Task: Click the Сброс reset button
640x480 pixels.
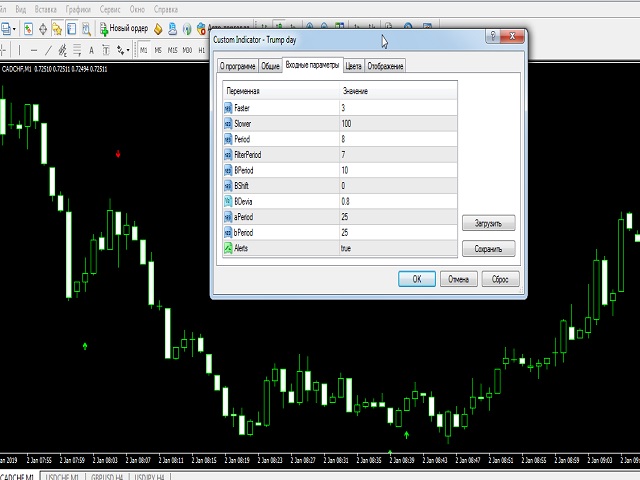Action: pyautogui.click(x=500, y=279)
